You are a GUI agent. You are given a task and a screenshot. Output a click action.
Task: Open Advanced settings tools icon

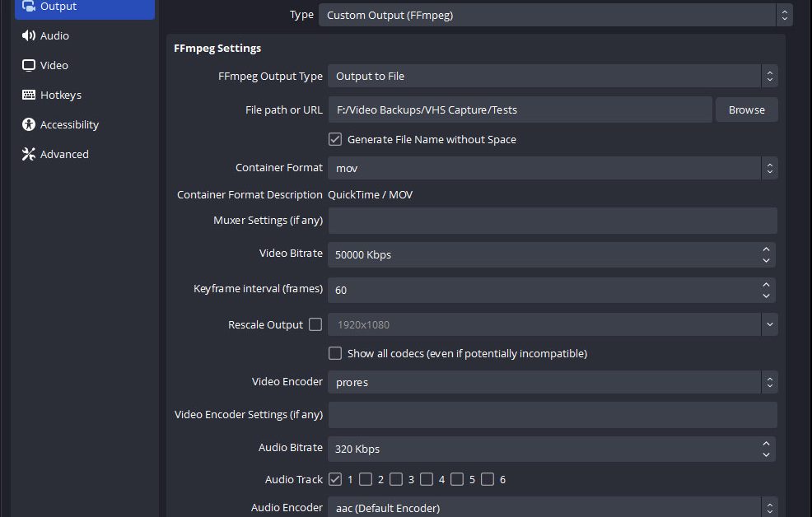(x=29, y=155)
